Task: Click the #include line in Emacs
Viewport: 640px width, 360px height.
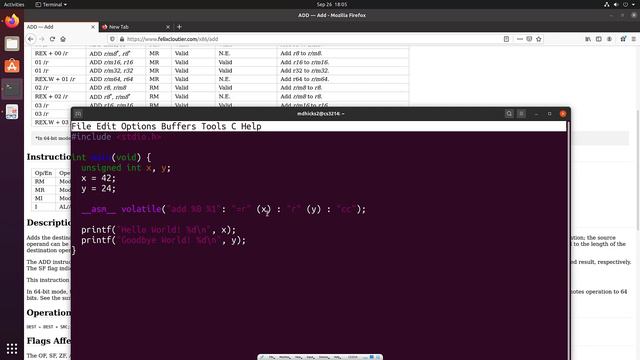Action: pyautogui.click(x=116, y=137)
